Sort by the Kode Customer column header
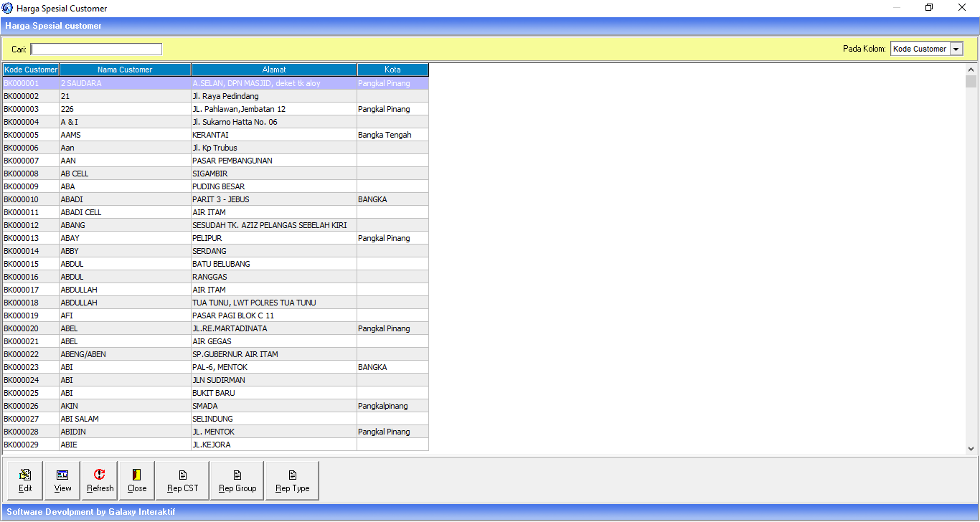This screenshot has width=980, height=522. (31, 70)
